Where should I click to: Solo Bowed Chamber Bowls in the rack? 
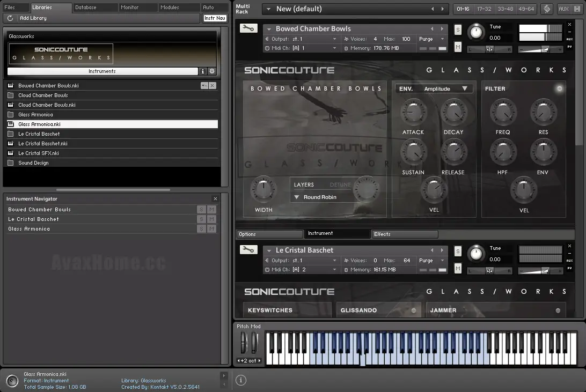click(x=458, y=30)
